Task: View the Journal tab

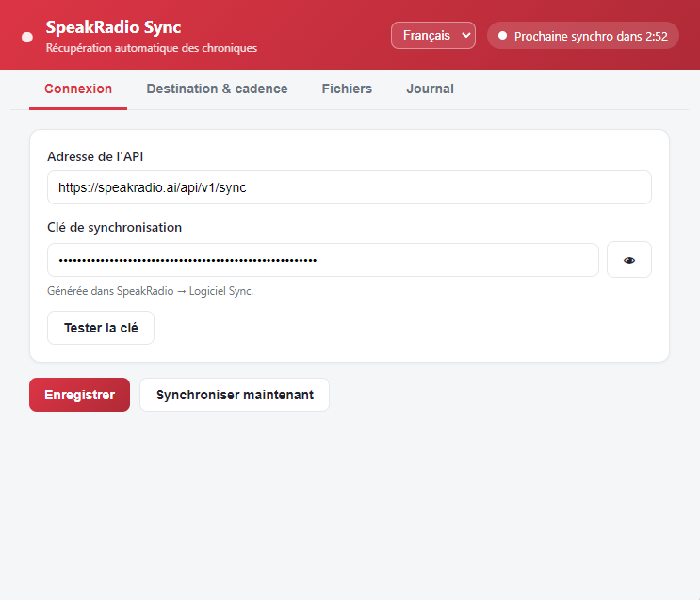Action: coord(430,89)
